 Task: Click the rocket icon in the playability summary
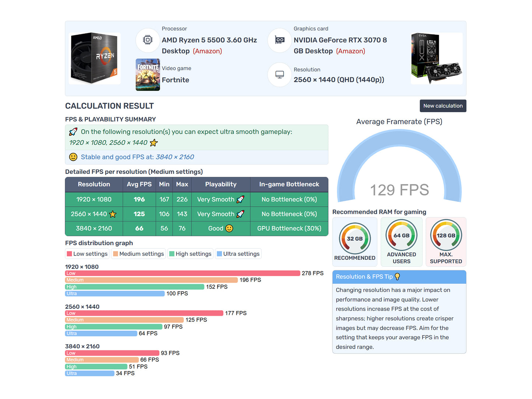pyautogui.click(x=73, y=132)
